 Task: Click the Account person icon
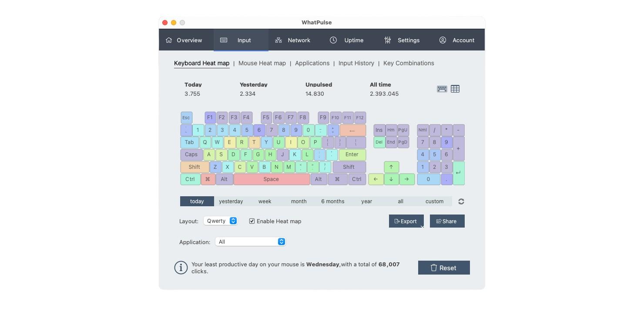coord(443,40)
